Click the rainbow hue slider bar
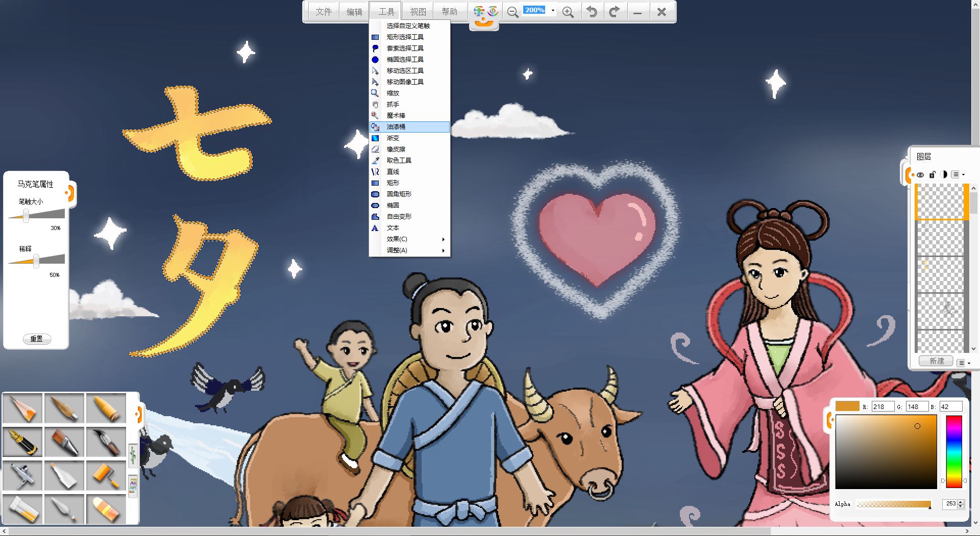The image size is (980, 536). pyautogui.click(x=953, y=451)
